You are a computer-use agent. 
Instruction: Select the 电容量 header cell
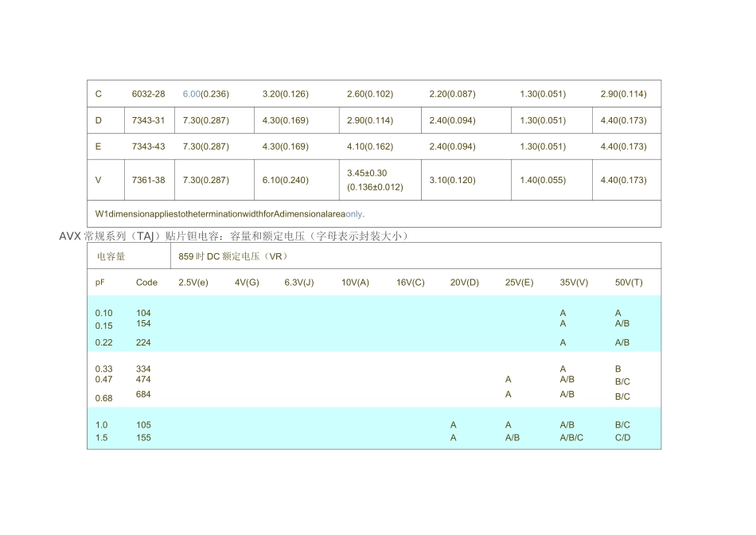pyautogui.click(x=111, y=256)
